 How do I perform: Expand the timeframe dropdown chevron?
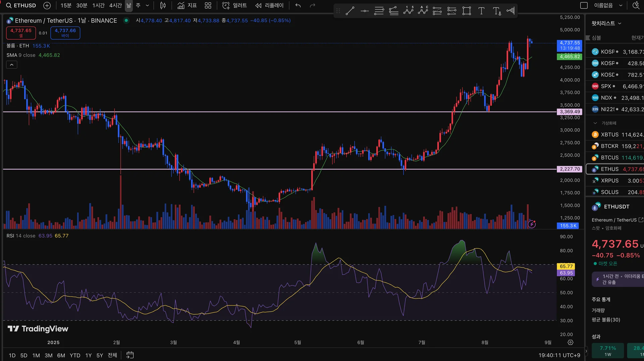[147, 5]
